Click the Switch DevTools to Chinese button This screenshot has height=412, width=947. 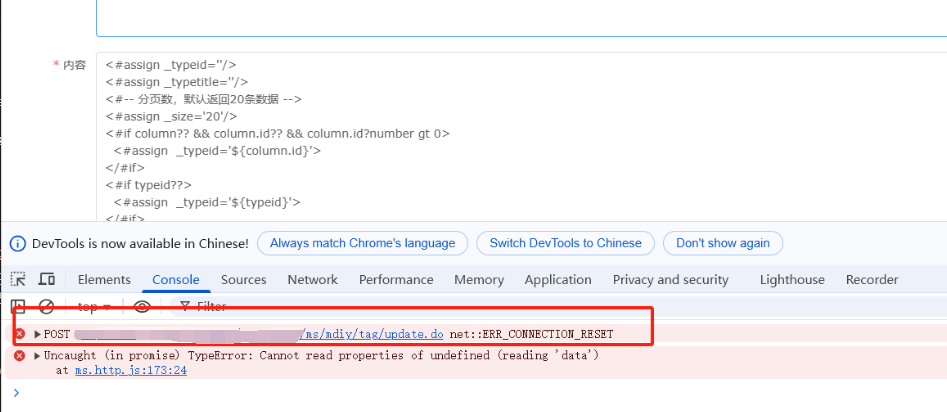click(565, 243)
